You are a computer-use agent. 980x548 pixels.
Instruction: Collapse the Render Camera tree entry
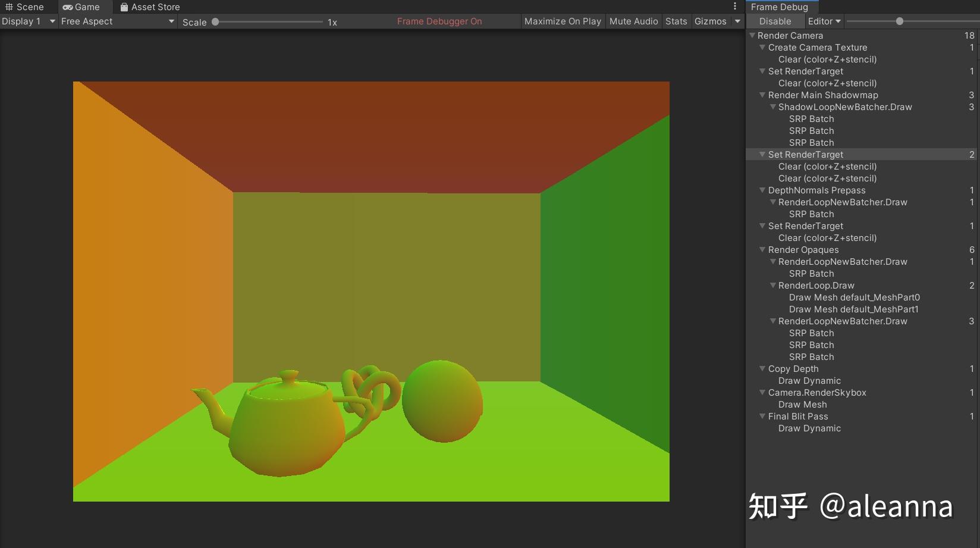pos(752,36)
